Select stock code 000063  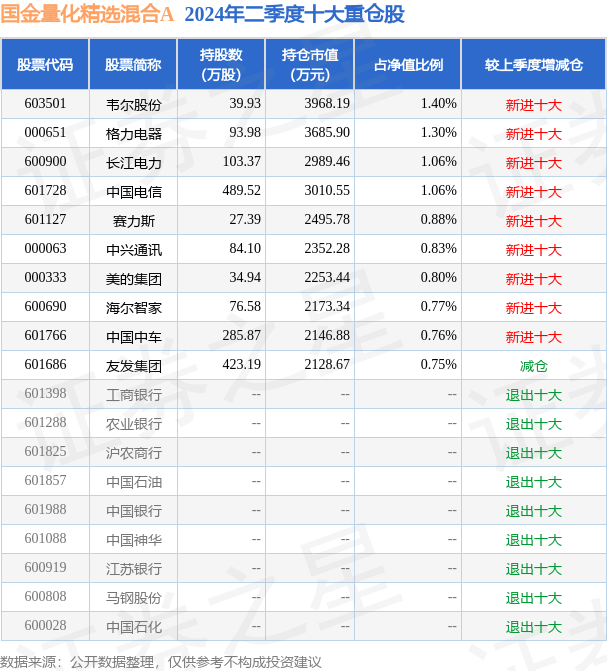(x=45, y=249)
